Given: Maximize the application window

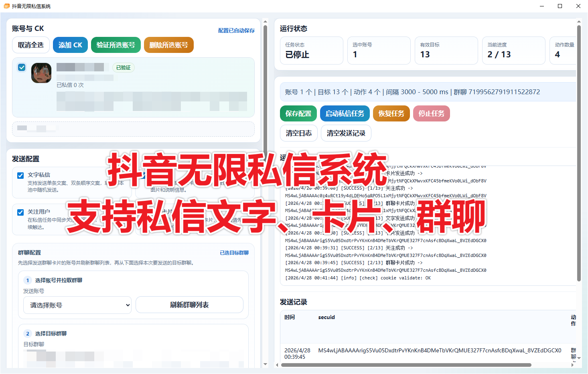Looking at the screenshot, I should (560, 6).
